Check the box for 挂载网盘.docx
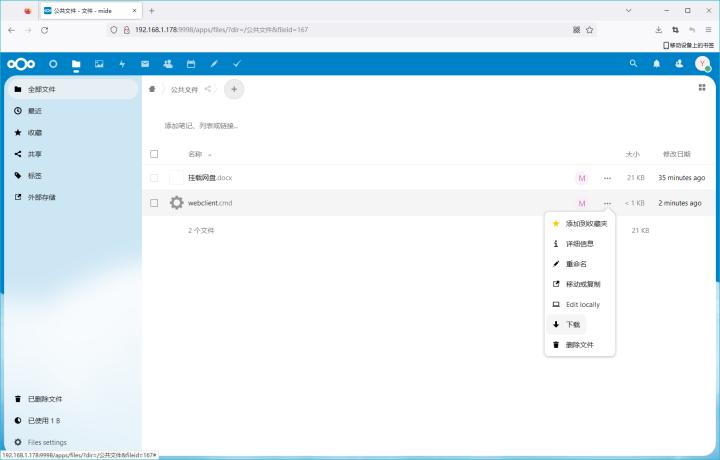This screenshot has width=720, height=460. coord(154,178)
